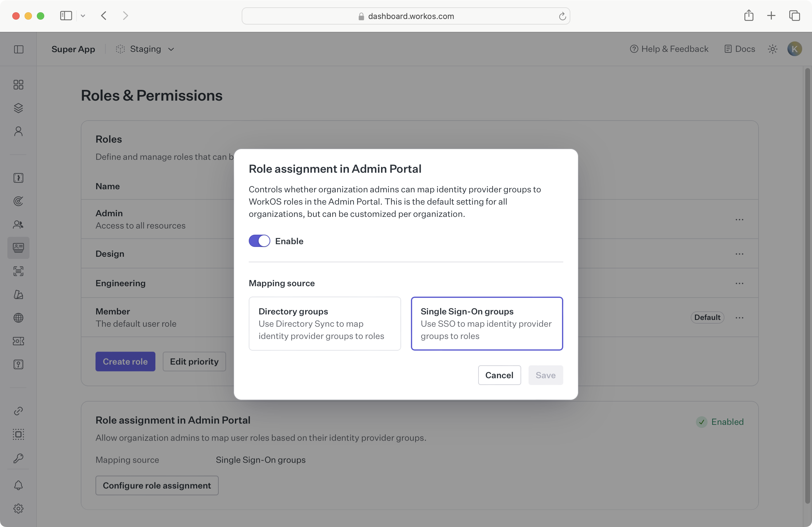Screen dimensions: 812x527
Task: Cancel the Role assignment dialog
Action: coord(499,375)
